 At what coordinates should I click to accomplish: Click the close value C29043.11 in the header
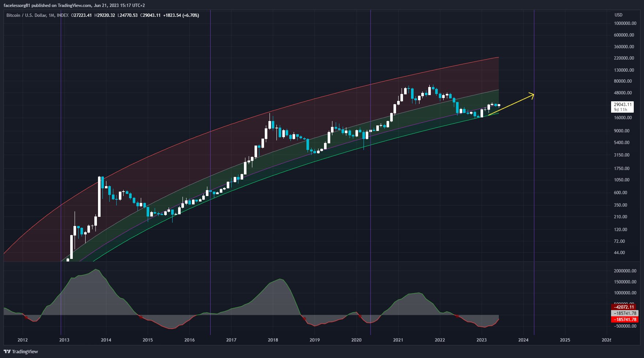tap(150, 15)
